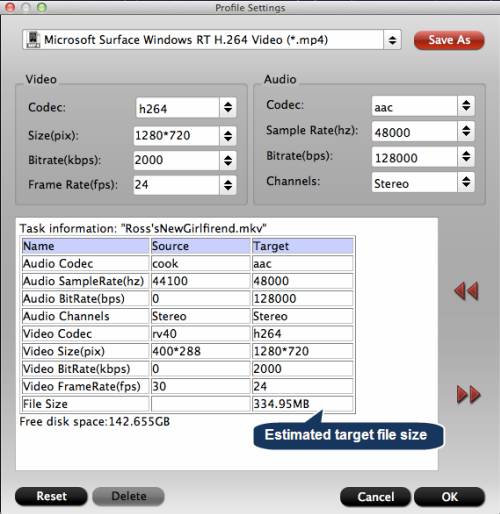Click the Save As button
This screenshot has width=500, height=514.
449,40
